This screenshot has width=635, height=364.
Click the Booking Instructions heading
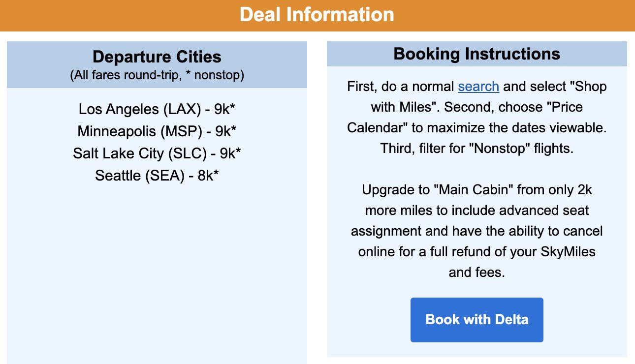pos(476,54)
